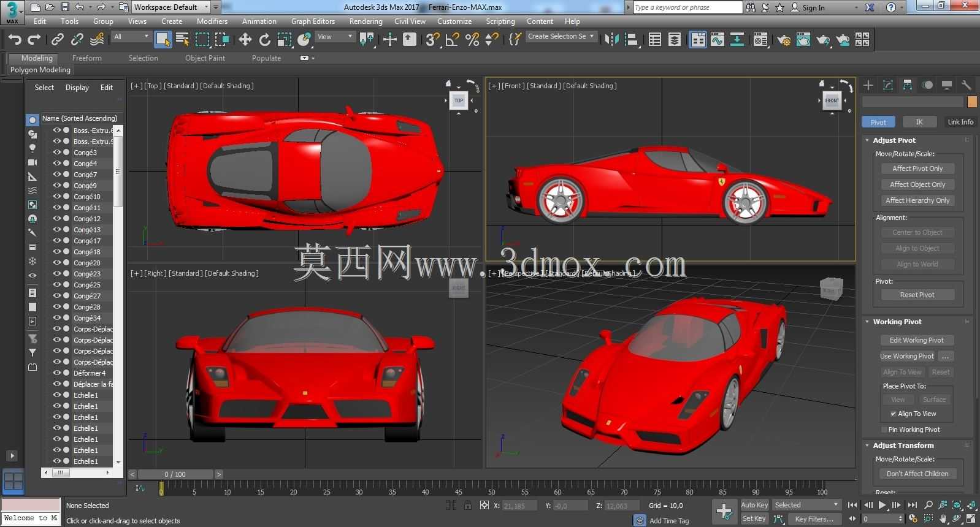Toggle the Scene Explorer icon
The image size is (980, 527).
tap(655, 40)
